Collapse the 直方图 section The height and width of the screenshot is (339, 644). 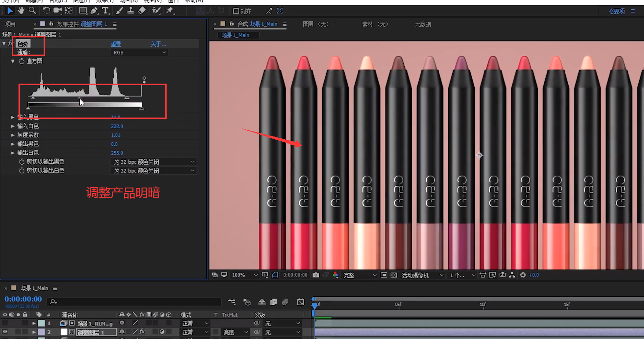click(13, 61)
